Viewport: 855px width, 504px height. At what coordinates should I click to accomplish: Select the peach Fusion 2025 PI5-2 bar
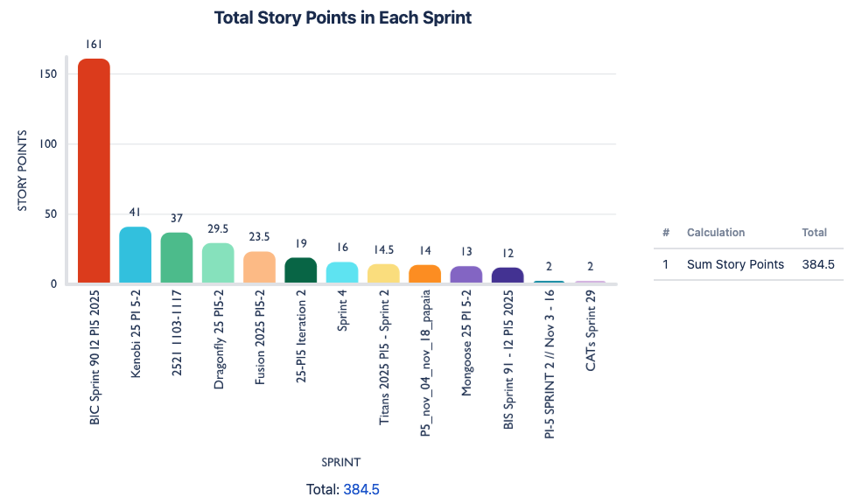coord(259,268)
